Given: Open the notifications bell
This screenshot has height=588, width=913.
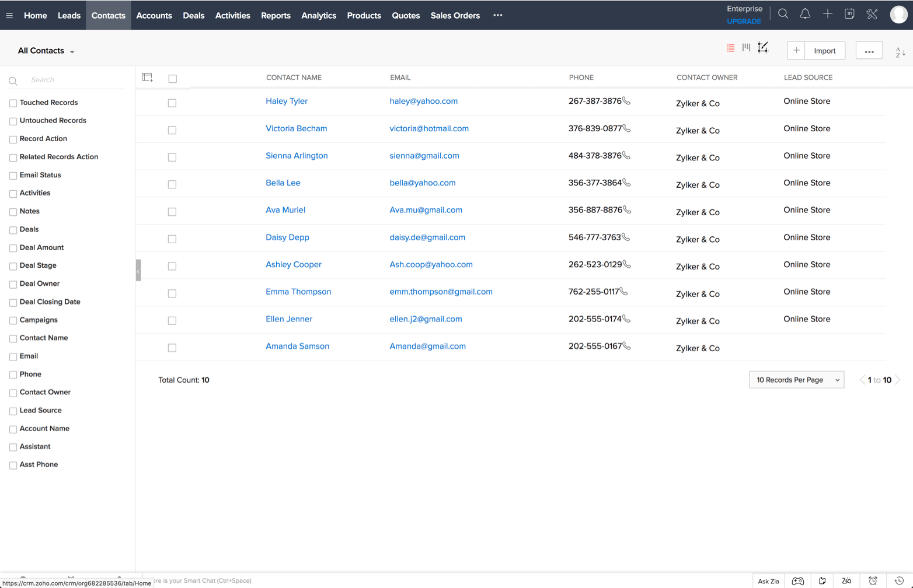Looking at the screenshot, I should pyautogui.click(x=805, y=14).
